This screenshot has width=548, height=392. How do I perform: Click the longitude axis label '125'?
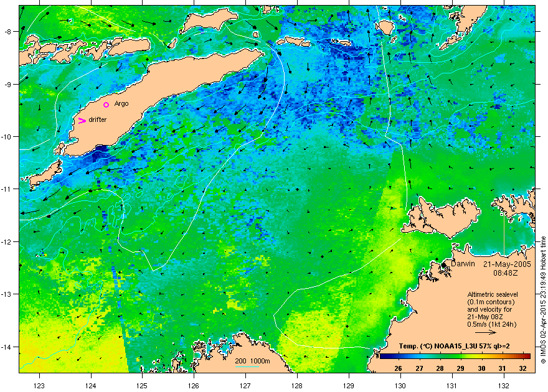click(x=142, y=386)
